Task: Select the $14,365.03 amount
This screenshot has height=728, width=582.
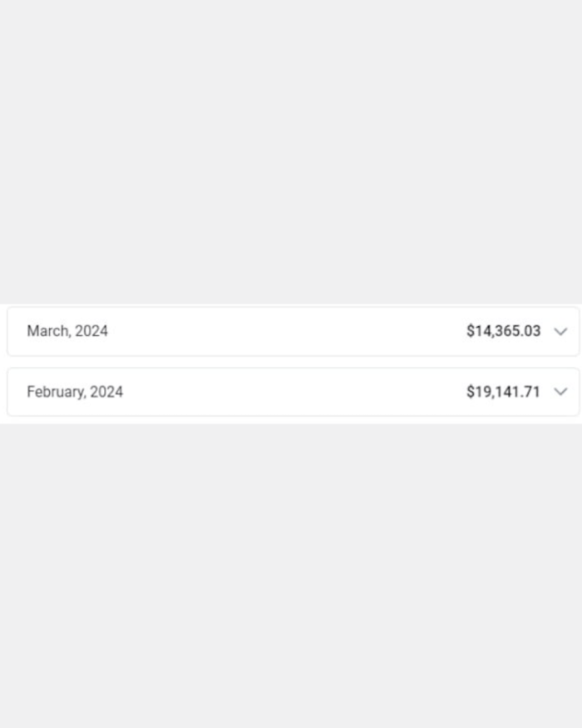Action: click(x=504, y=331)
